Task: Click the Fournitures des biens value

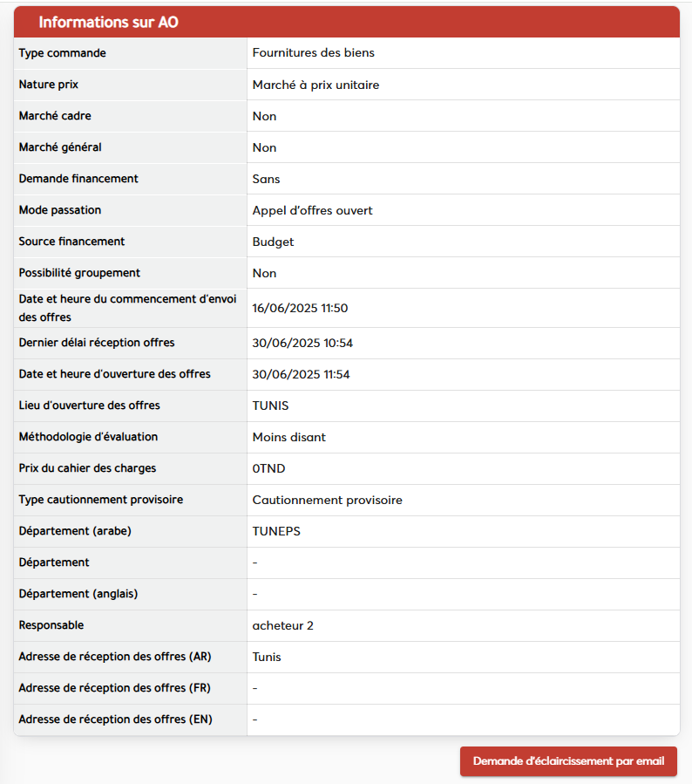Action: click(314, 53)
